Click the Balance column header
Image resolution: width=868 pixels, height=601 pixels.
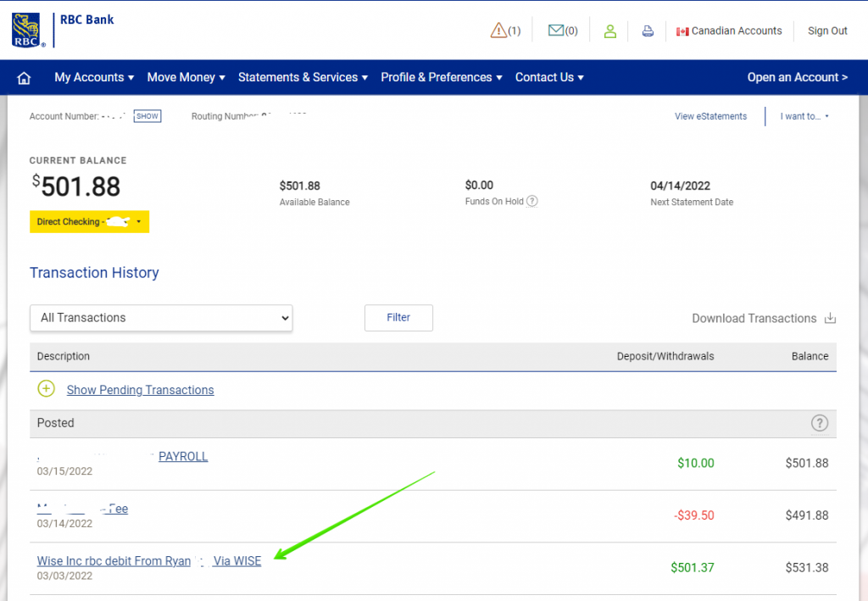(810, 356)
